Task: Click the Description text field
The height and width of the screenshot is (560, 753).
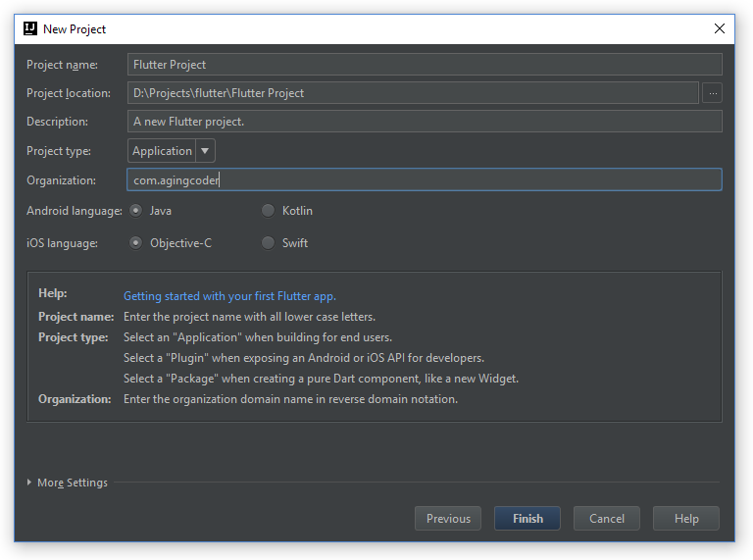Action: click(425, 122)
